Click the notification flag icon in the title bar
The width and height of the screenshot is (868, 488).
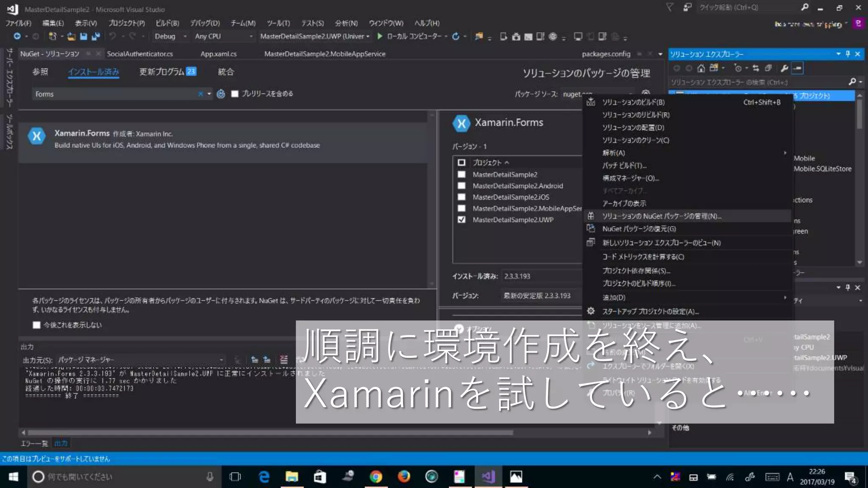pyautogui.click(x=670, y=7)
